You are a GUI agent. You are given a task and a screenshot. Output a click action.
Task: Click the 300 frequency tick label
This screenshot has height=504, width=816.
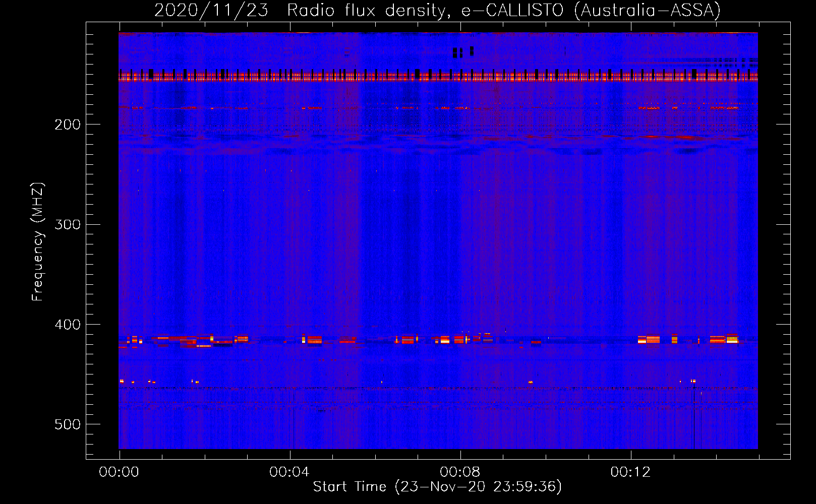pyautogui.click(x=68, y=224)
